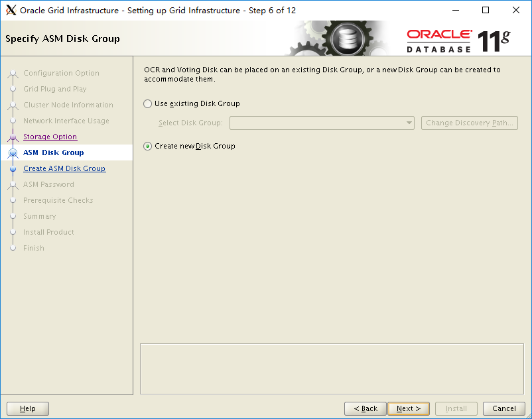Image resolution: width=532 pixels, height=419 pixels.
Task: Click the 'Specify ASM Disk Group' heading
Action: tap(62, 38)
